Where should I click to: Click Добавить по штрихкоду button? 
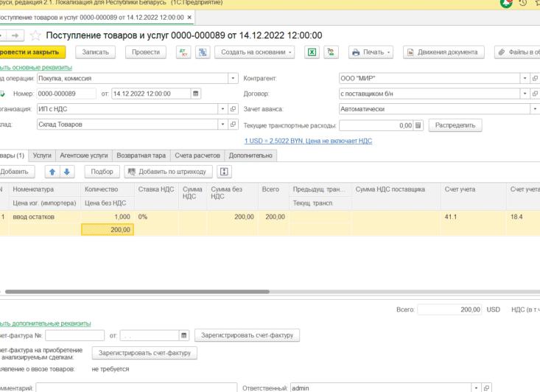[168, 172]
